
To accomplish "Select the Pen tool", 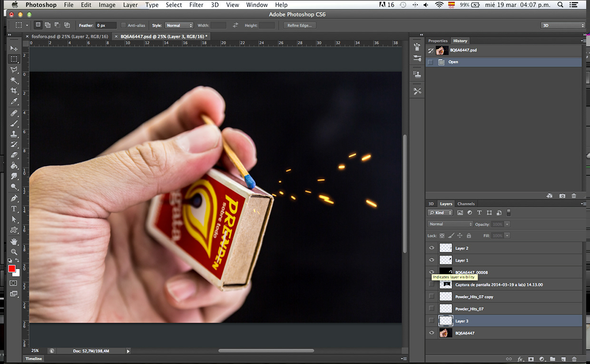I will [14, 198].
